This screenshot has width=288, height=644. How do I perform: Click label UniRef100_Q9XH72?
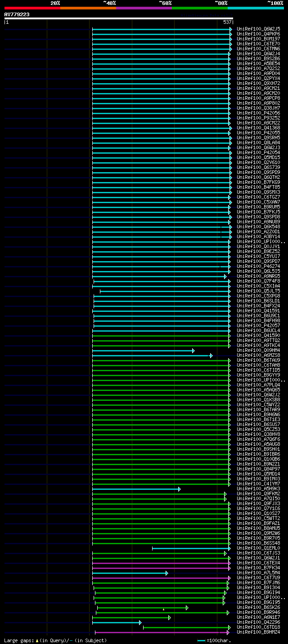click(x=258, y=83)
